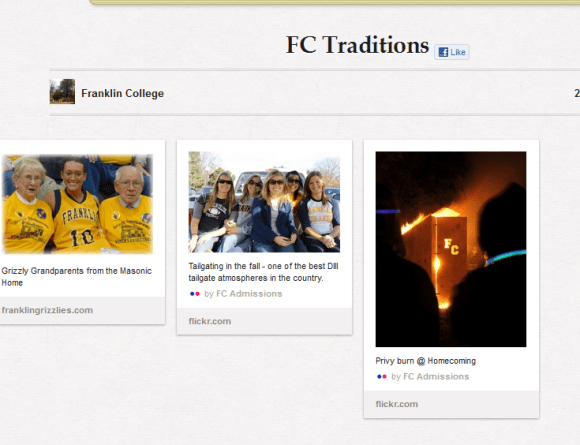Click the pin count number at right
580x445 pixels.
point(577,93)
